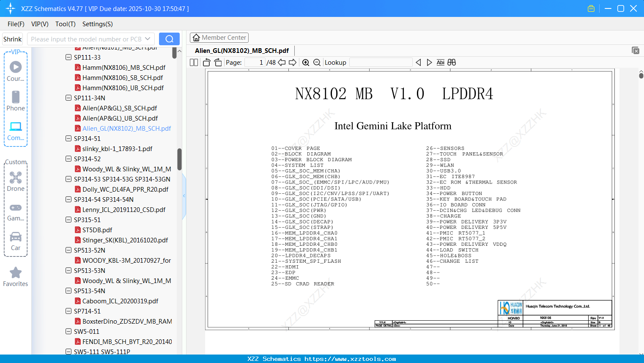Click the XZZ app logo in title bar
Viewport: 644px width, 363px height.
[11, 8]
